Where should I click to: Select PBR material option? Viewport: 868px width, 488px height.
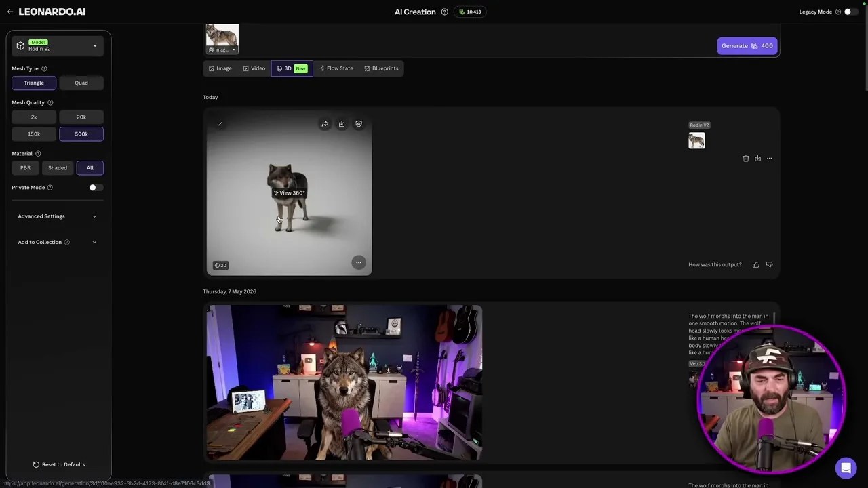pyautogui.click(x=25, y=167)
